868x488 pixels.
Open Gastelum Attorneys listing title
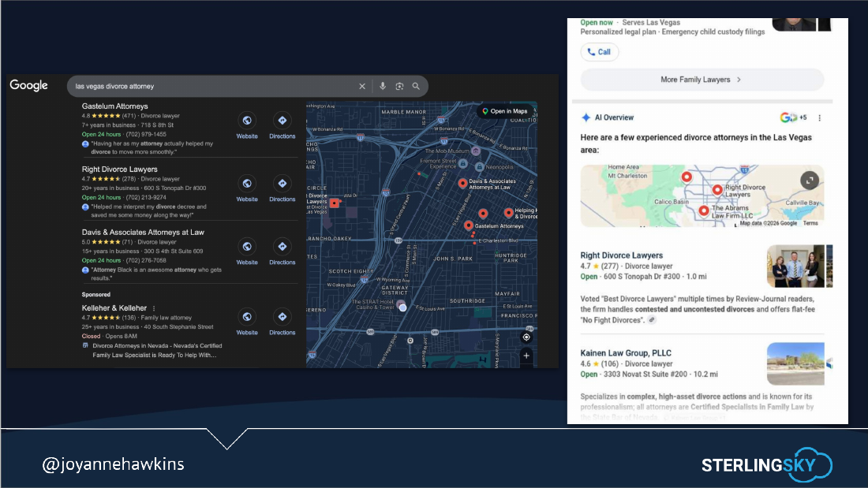114,106
